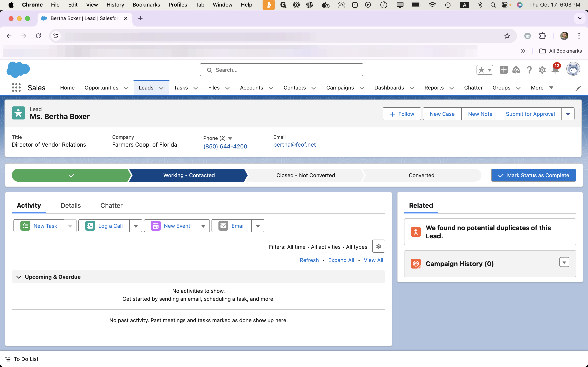This screenshot has height=367, width=588.
Task: Click the activity filter settings gear icon
Action: tap(379, 246)
